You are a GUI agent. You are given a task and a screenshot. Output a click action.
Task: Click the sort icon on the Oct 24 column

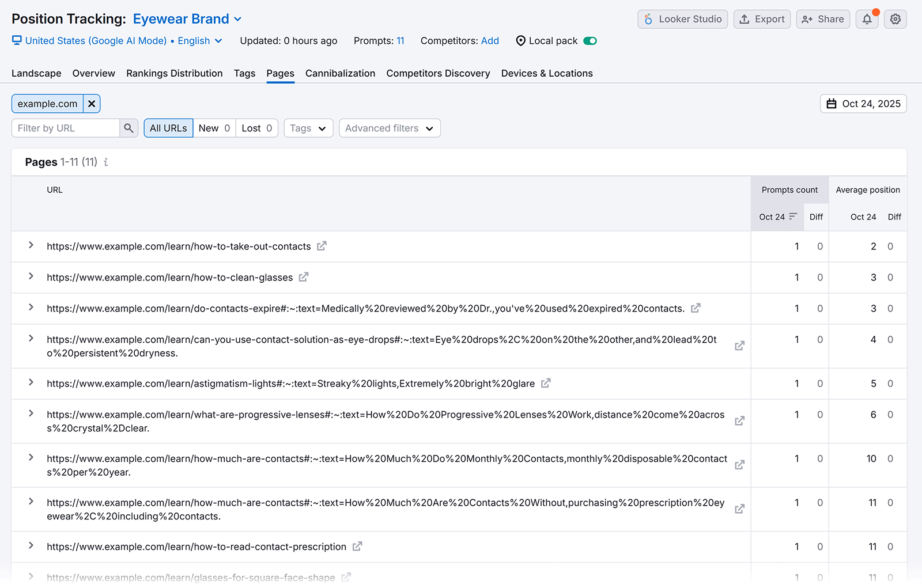pyautogui.click(x=793, y=217)
